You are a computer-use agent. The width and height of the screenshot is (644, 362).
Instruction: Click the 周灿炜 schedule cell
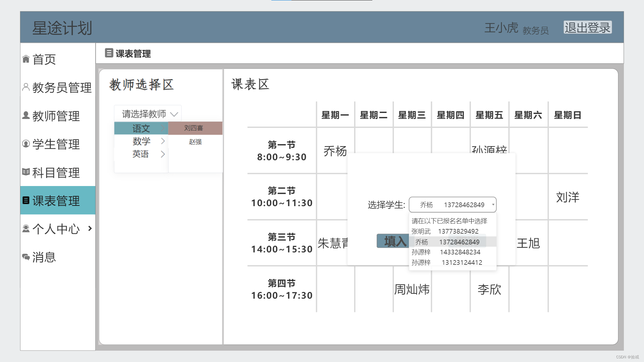(412, 289)
